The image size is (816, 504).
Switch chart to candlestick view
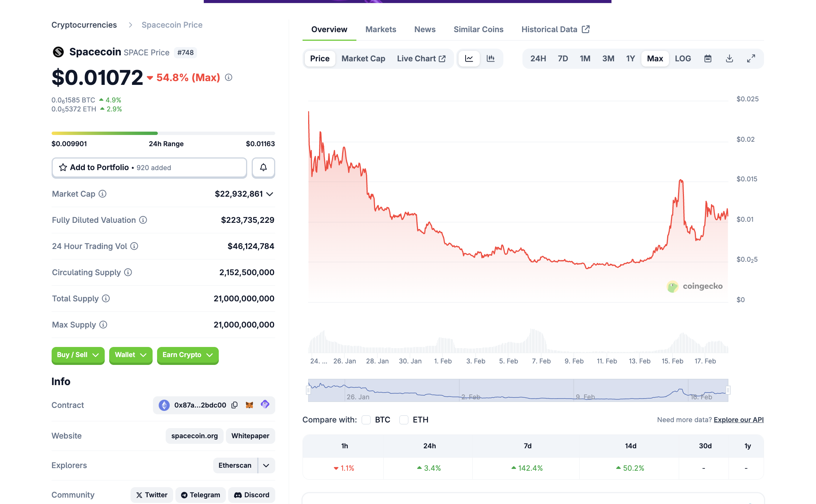pos(491,58)
